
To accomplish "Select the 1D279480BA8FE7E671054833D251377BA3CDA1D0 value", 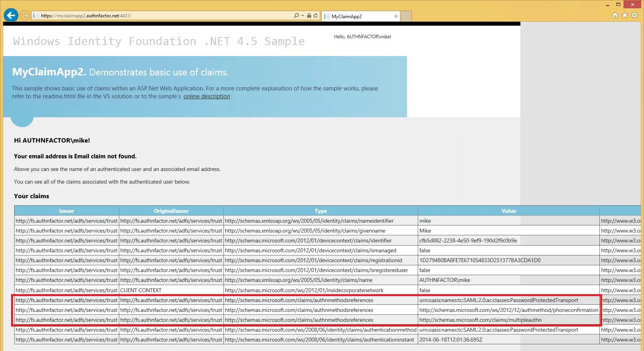I will 509,260.
